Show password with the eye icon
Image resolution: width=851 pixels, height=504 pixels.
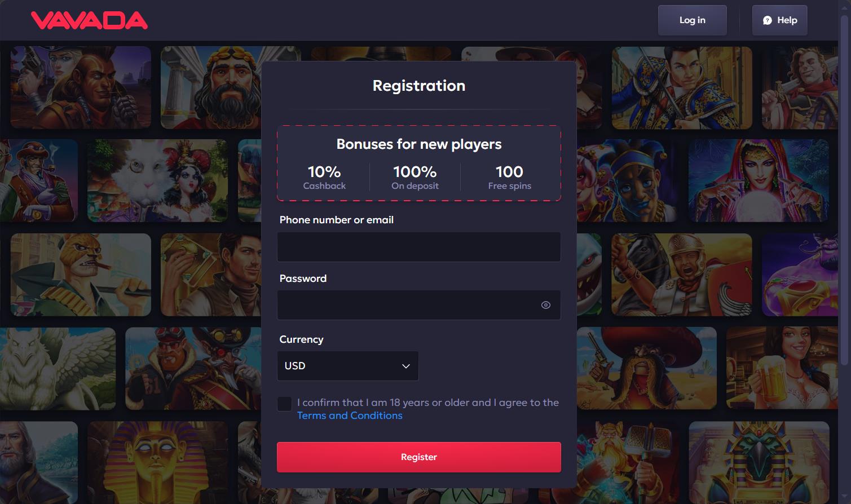click(545, 305)
